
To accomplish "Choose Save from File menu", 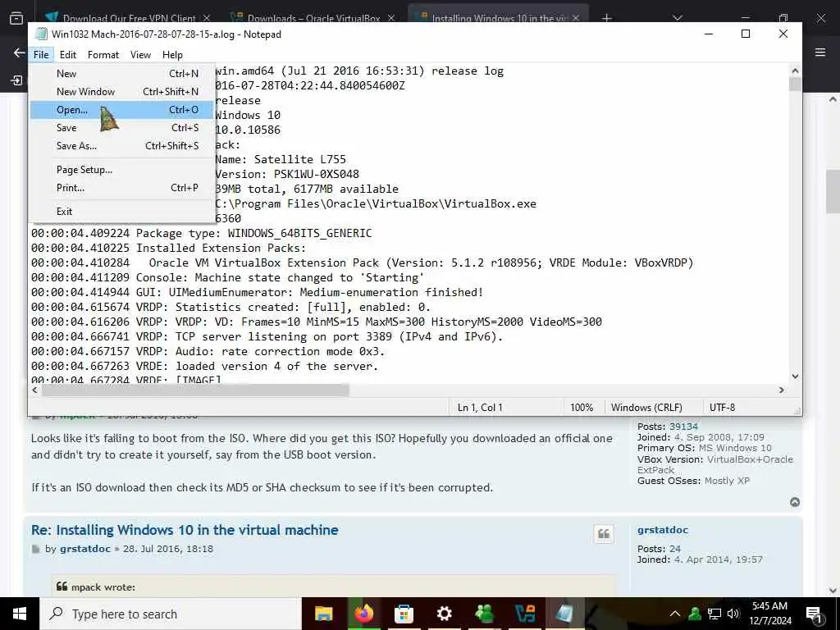I will click(x=122, y=128).
